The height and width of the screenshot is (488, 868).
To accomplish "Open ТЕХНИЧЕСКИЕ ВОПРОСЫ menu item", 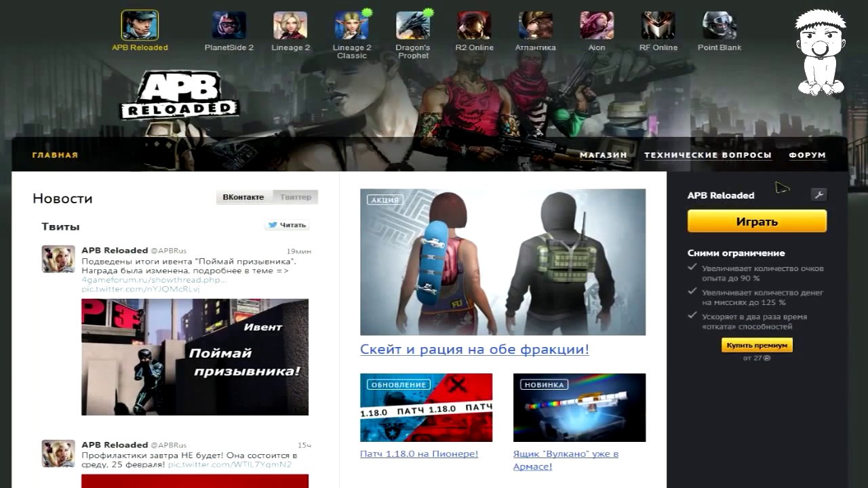I will tap(708, 155).
